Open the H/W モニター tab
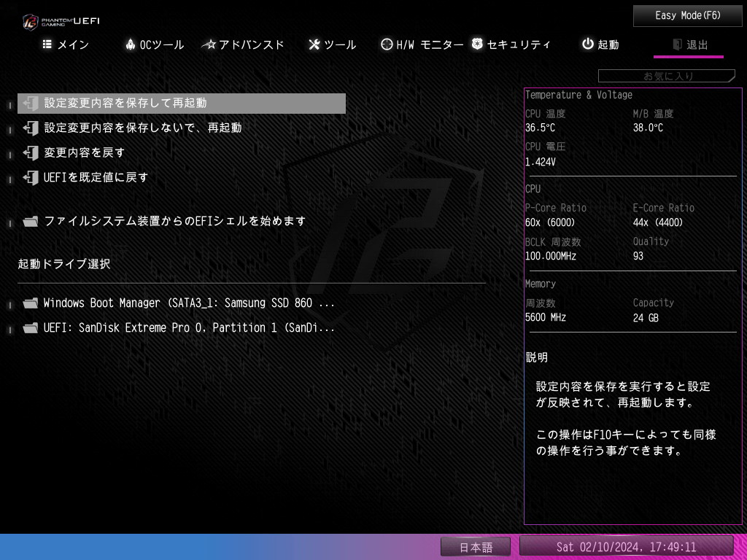Screen dimensions: 747x560 (x=422, y=44)
